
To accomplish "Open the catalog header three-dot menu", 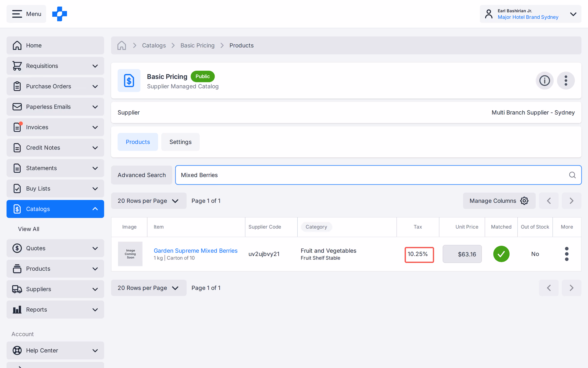I will coord(566,81).
